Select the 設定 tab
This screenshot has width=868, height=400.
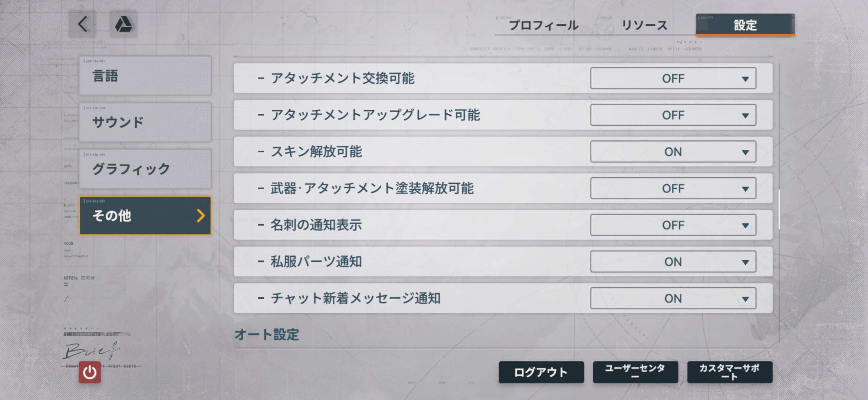[745, 25]
